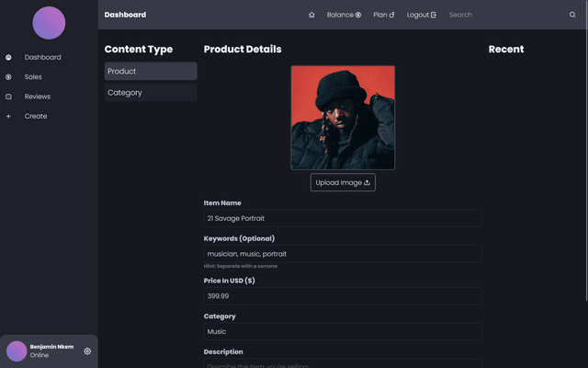Image resolution: width=588 pixels, height=368 pixels.
Task: Click the Keywords field containing musician, music, portrait
Action: [x=343, y=254]
